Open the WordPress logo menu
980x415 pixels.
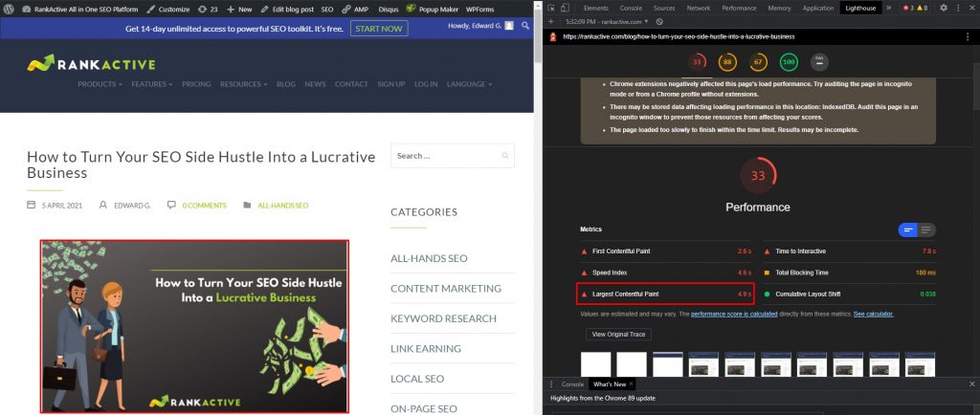pyautogui.click(x=9, y=10)
